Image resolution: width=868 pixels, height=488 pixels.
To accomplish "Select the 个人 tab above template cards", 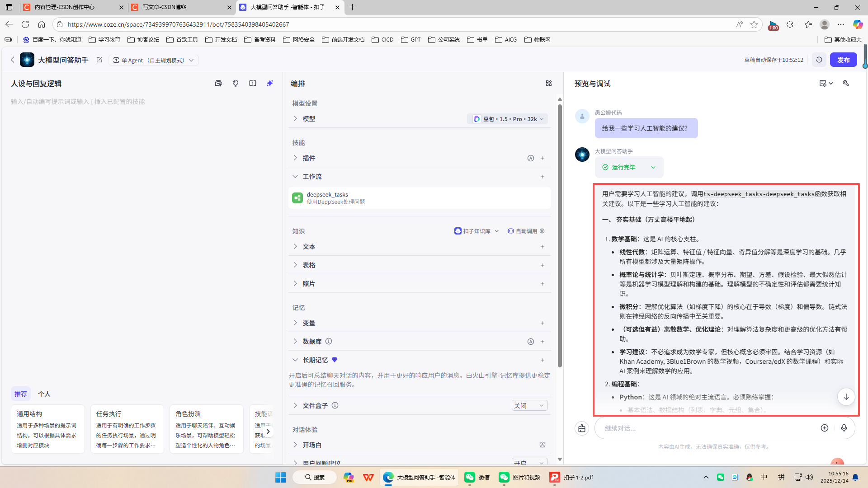I will 44,394.
